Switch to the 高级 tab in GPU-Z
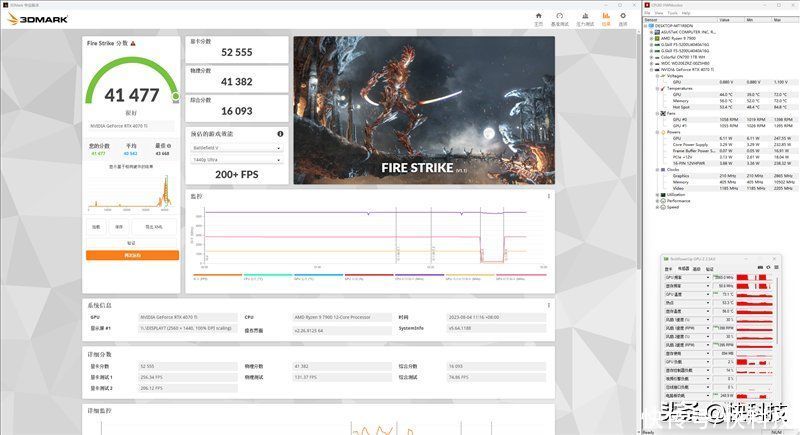 coord(697,269)
